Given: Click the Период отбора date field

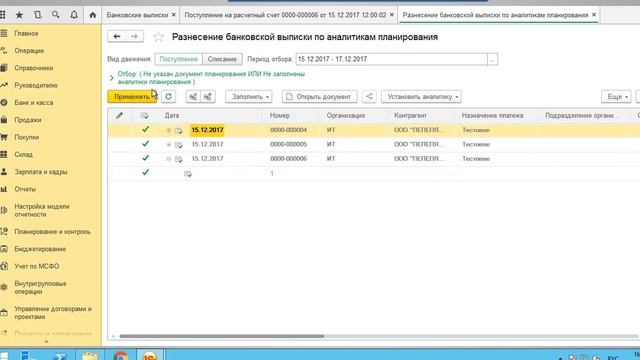Looking at the screenshot, I should click(x=391, y=59).
